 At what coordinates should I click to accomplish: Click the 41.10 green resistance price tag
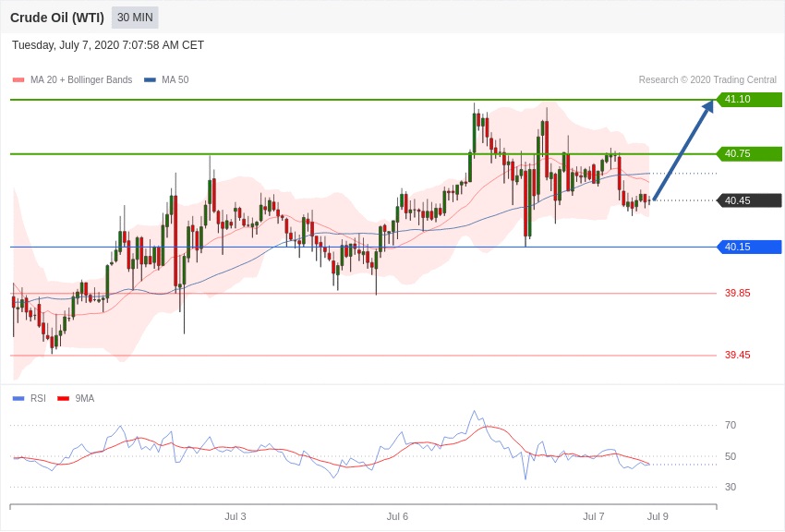pyautogui.click(x=749, y=100)
